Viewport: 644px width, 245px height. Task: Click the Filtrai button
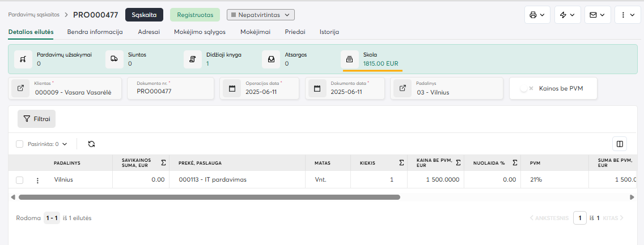[x=36, y=119]
